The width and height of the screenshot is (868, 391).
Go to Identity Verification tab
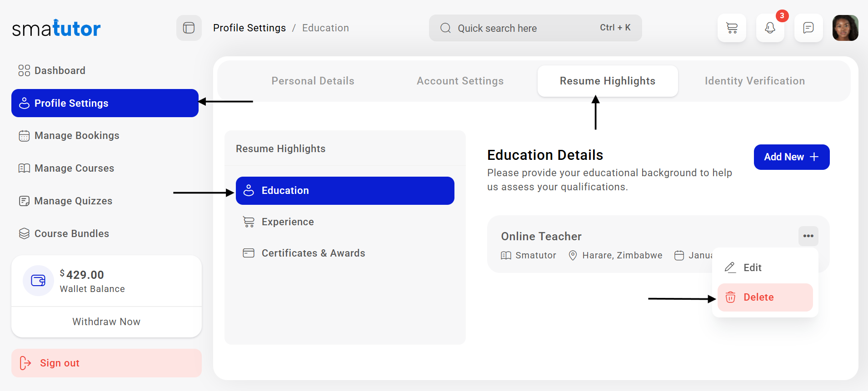point(754,81)
